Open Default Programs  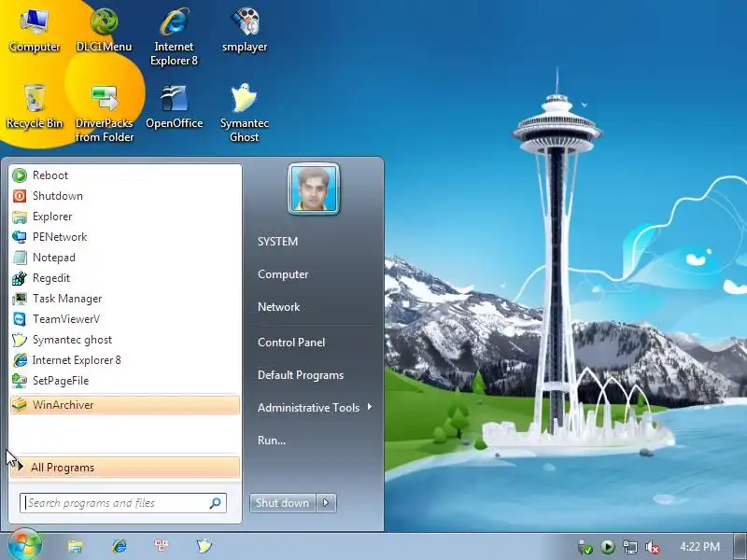point(301,375)
